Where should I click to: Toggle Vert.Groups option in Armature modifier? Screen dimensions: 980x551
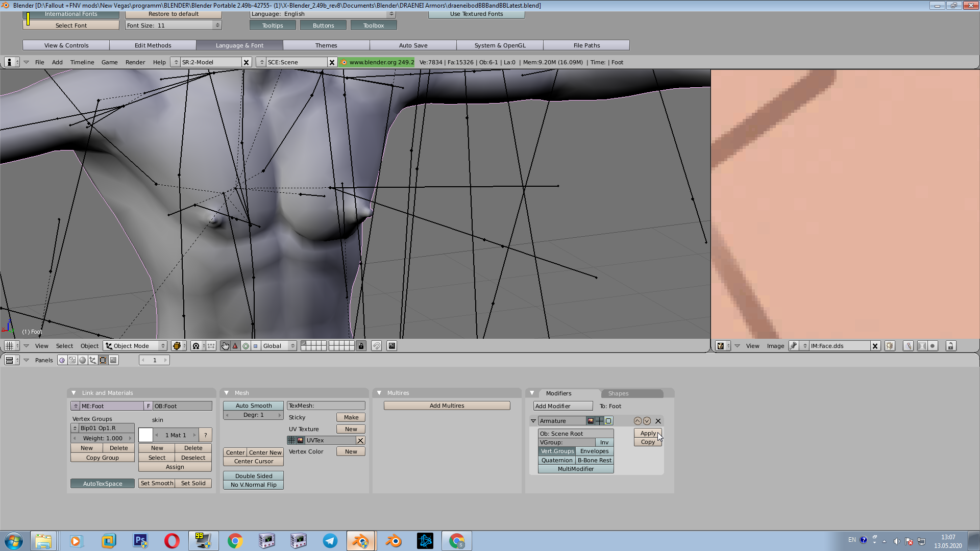pos(557,451)
